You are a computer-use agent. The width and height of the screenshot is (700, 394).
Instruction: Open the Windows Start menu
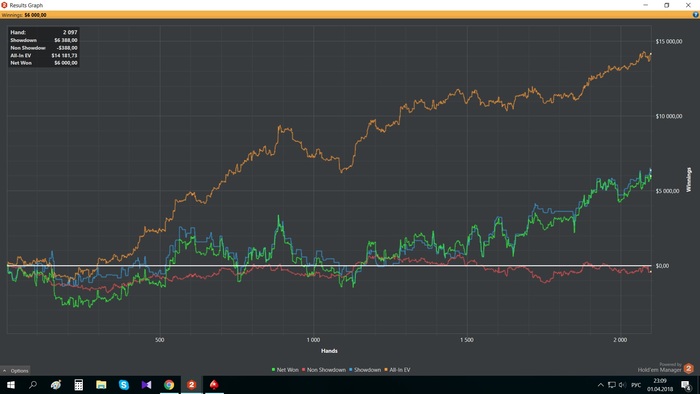pyautogui.click(x=10, y=385)
